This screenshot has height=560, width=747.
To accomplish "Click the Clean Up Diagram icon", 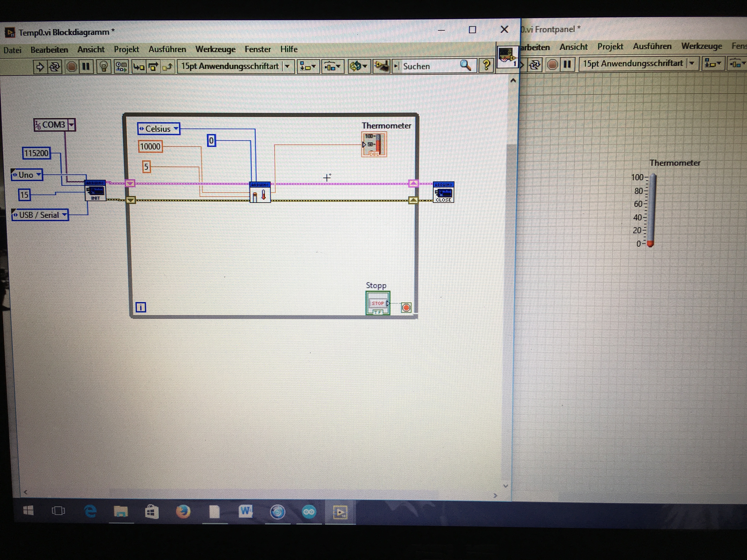I will click(x=381, y=66).
